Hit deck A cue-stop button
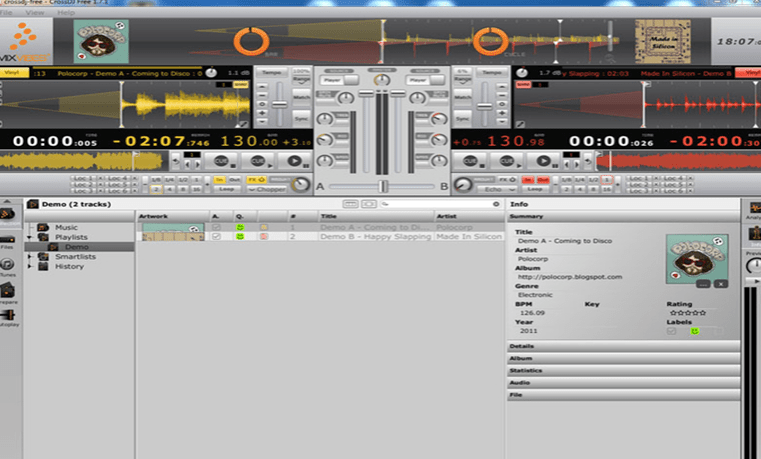761x459 pixels. pos(221,161)
